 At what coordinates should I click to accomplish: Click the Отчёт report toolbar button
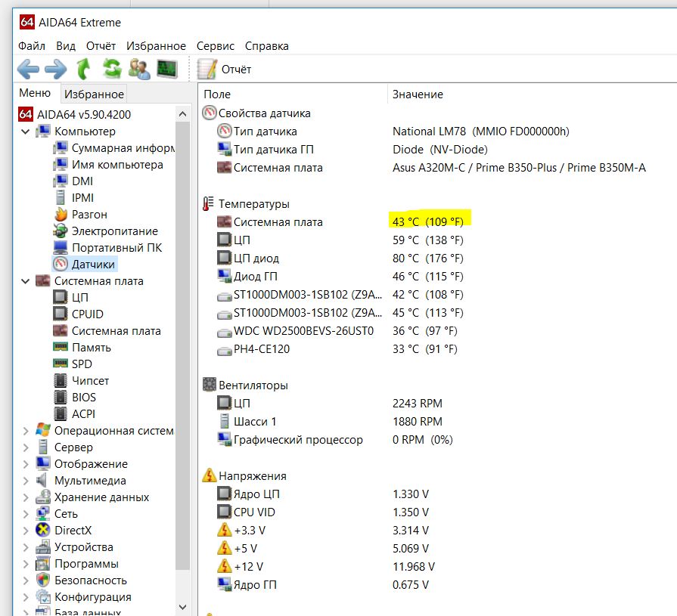pyautogui.click(x=224, y=69)
